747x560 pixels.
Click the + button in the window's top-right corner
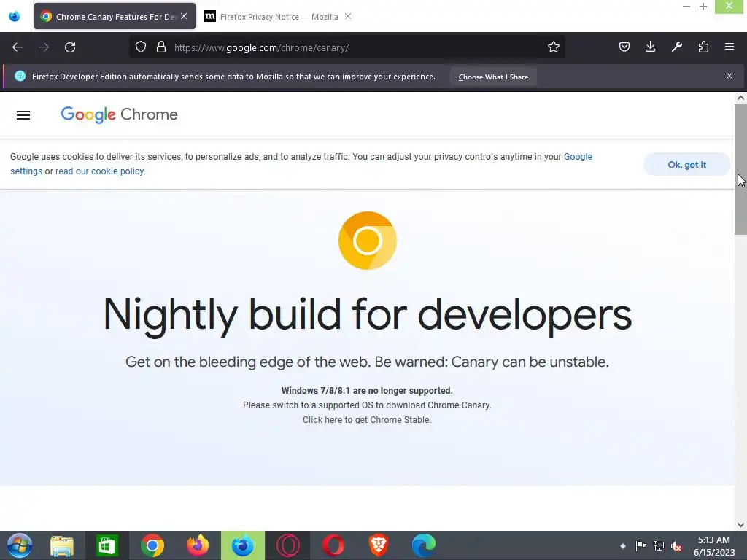click(x=703, y=7)
